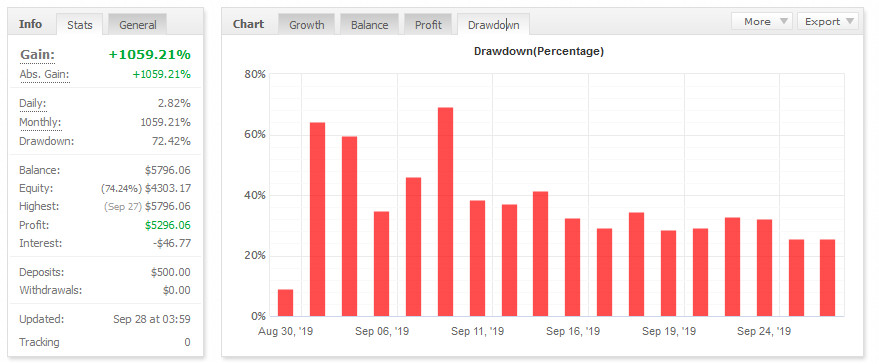Click the 40% y-axis label
This screenshot has width=879, height=364.
(255, 195)
